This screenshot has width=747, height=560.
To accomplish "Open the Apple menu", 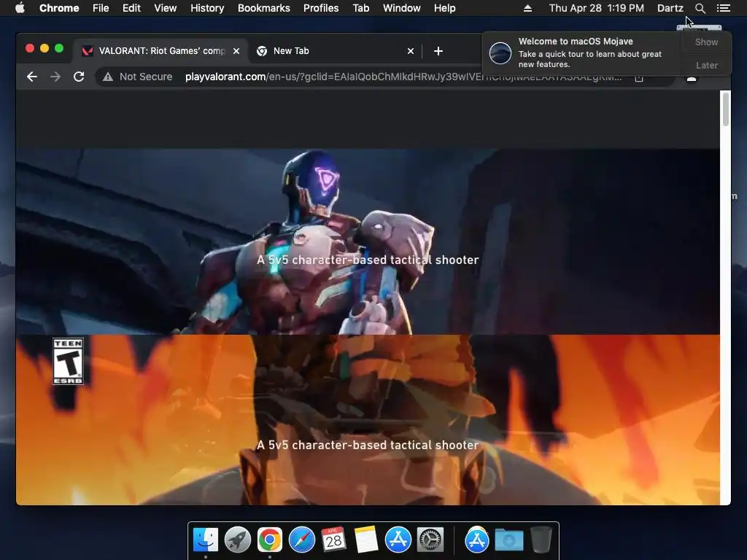I will pos(20,8).
